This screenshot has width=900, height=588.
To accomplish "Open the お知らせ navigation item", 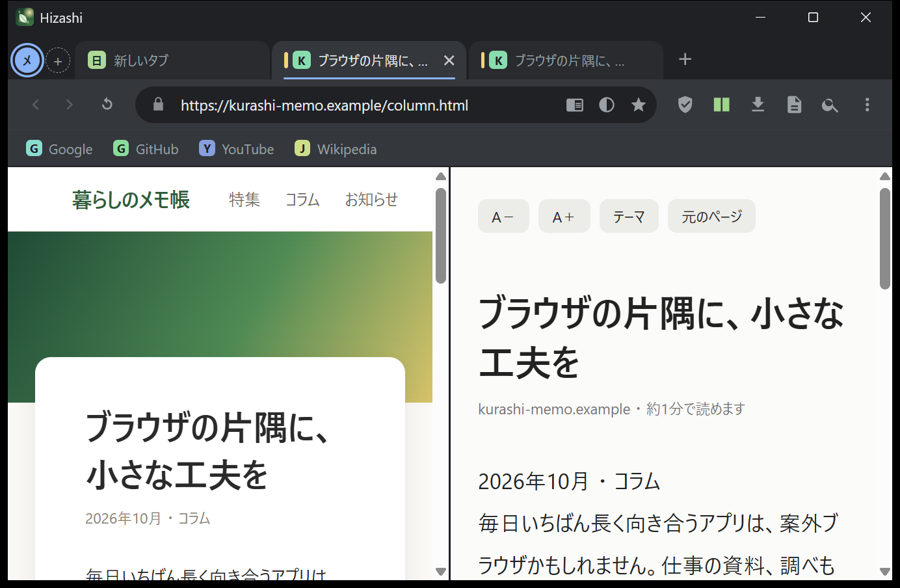I will coord(371,200).
